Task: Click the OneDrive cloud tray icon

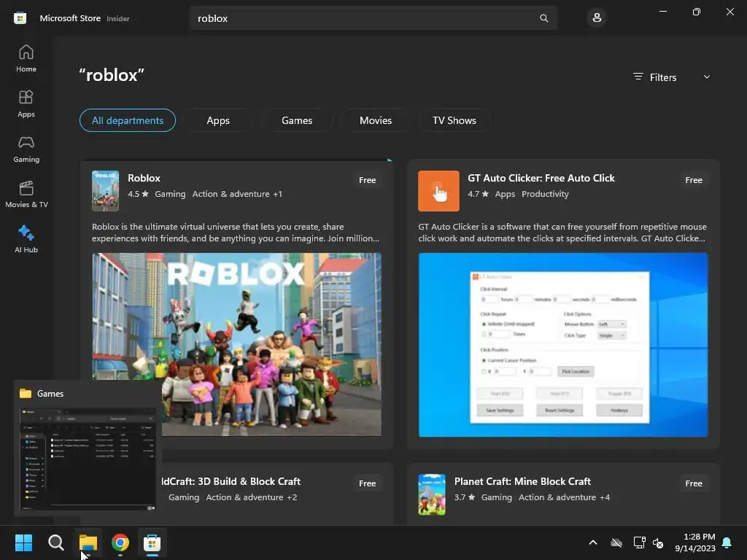Action: click(x=616, y=542)
